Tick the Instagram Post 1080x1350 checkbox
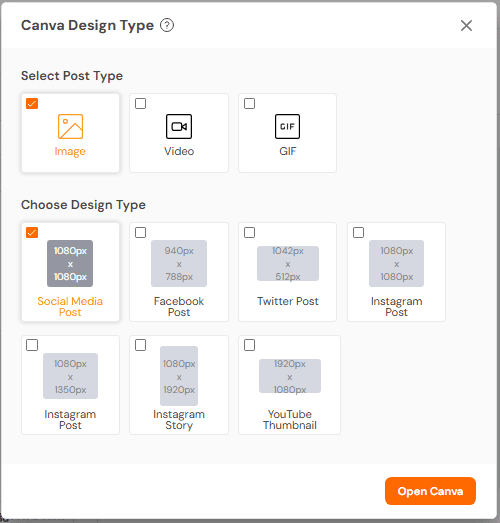The height and width of the screenshot is (523, 500). [32, 345]
